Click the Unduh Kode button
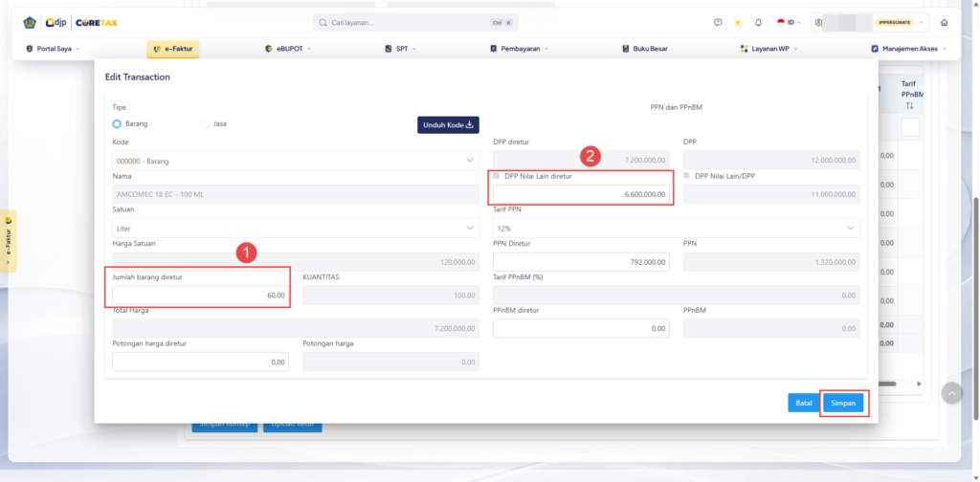 tap(448, 124)
